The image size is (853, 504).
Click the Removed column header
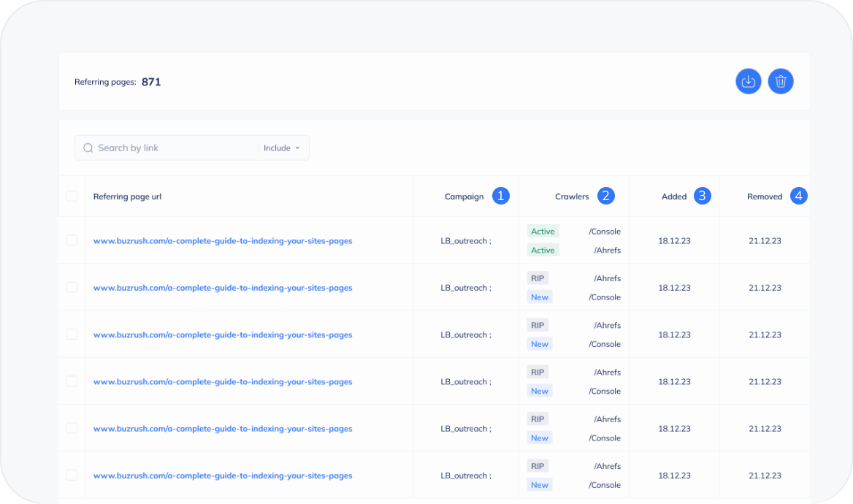(765, 196)
